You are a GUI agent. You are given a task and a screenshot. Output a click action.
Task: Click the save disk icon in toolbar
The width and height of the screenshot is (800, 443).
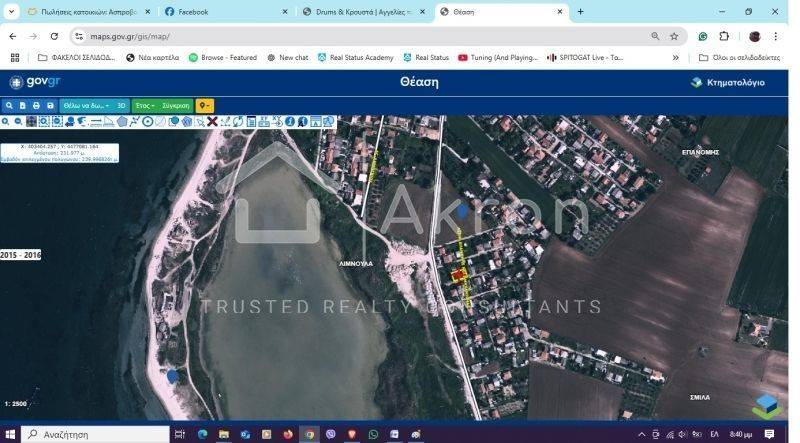click(49, 105)
